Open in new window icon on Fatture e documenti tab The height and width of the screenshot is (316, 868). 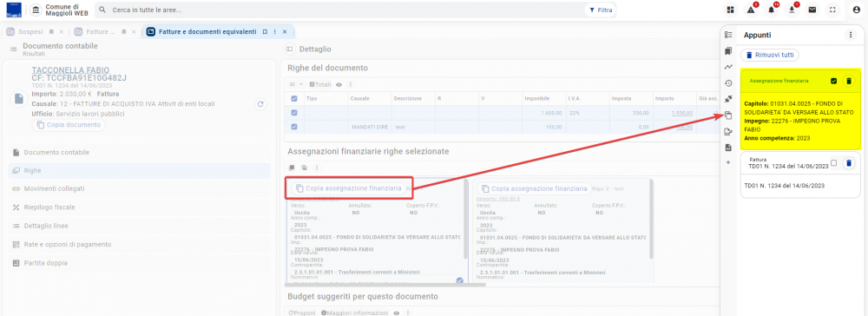point(265,31)
